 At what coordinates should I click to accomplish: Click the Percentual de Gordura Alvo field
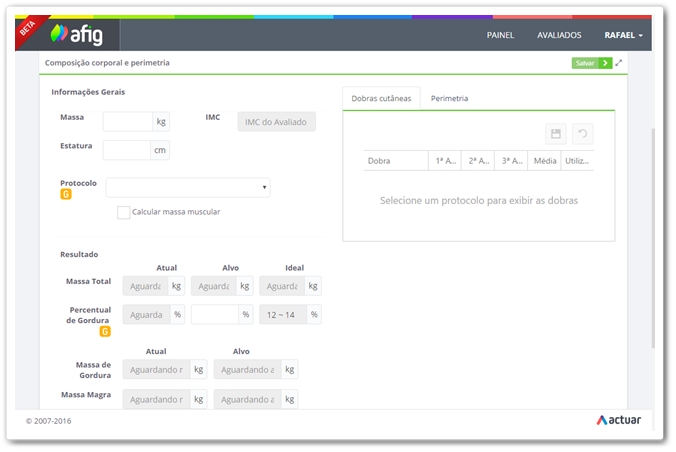point(214,314)
